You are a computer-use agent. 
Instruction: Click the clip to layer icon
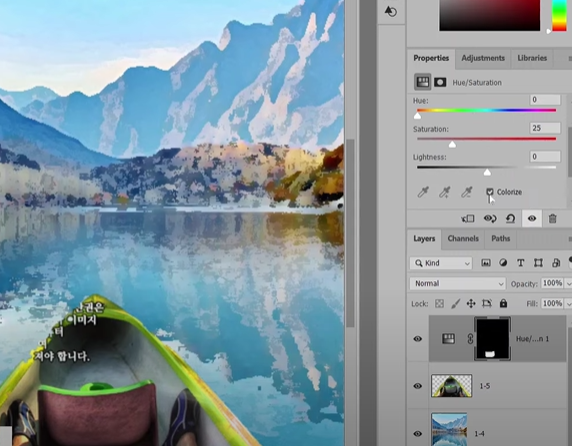click(x=468, y=218)
